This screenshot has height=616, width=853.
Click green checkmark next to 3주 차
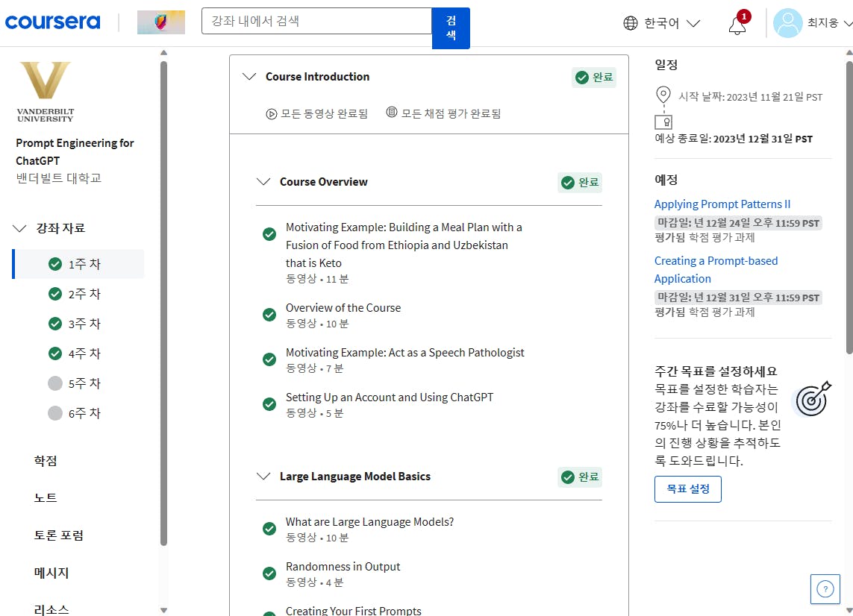point(55,324)
